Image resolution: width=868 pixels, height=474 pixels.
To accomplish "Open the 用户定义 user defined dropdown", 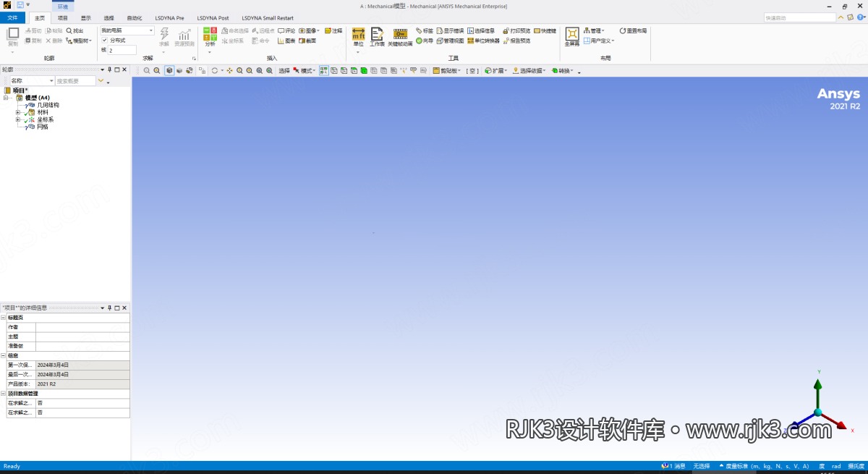I will (x=599, y=41).
